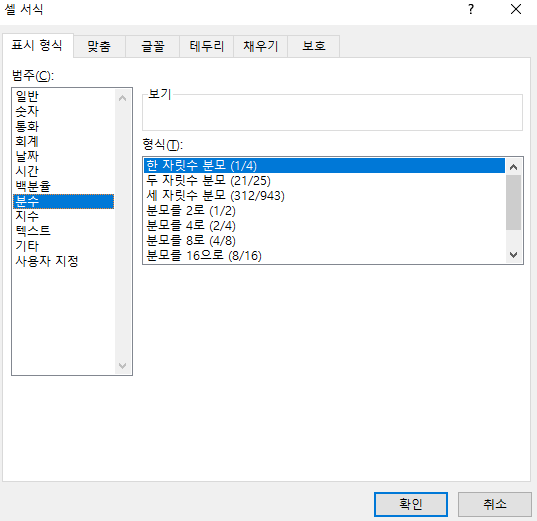Select the 날짜 category
537x521 pixels.
(x=63, y=156)
